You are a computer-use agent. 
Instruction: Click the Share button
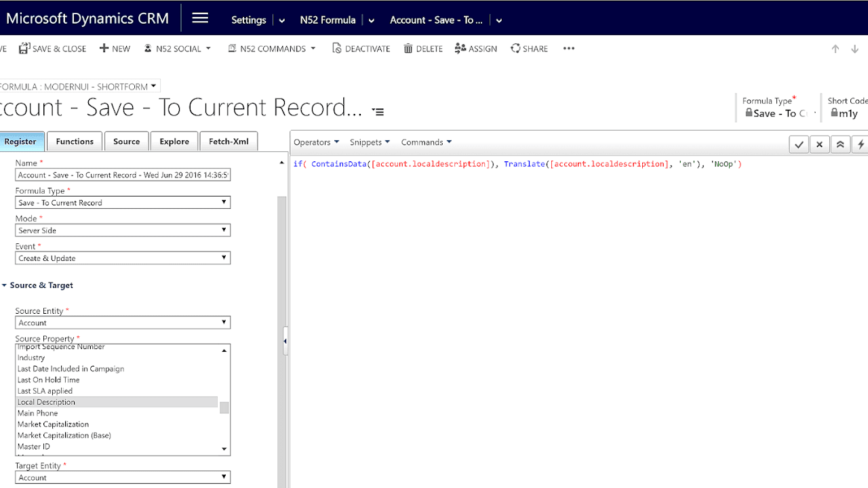coord(529,49)
